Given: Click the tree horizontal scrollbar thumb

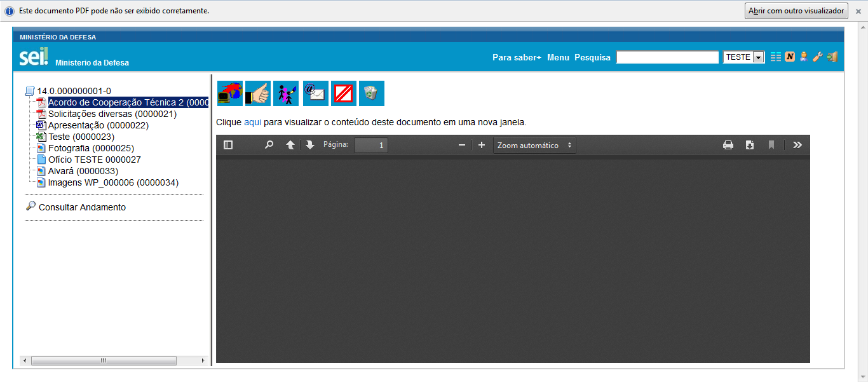Looking at the screenshot, I should [x=104, y=360].
